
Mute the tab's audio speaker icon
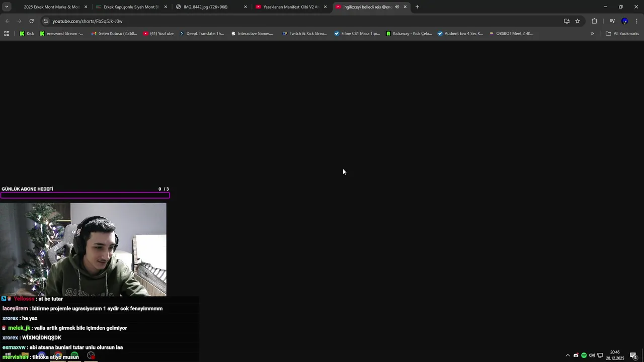pos(397,7)
